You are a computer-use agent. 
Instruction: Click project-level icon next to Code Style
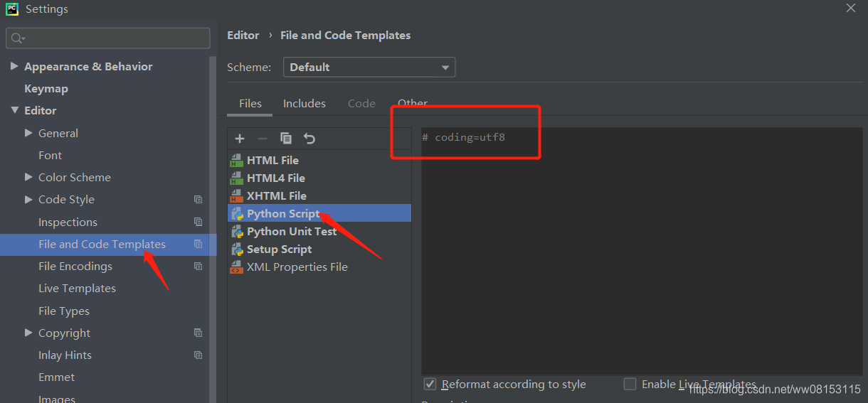pos(199,200)
